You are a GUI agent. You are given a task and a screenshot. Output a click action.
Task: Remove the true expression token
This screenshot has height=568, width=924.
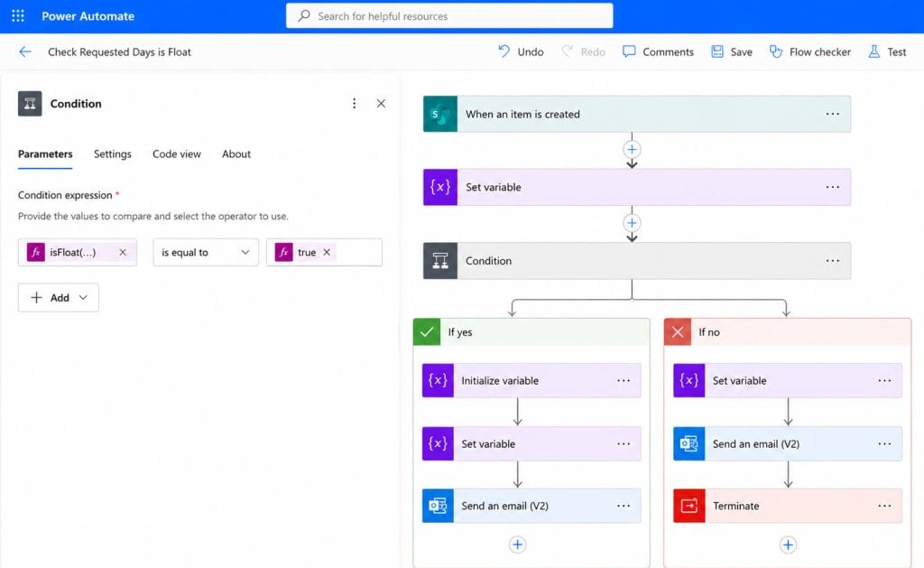pyautogui.click(x=327, y=253)
